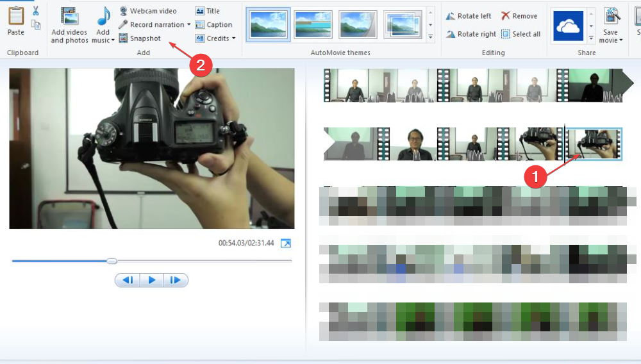Select the third AutoMovie theme with page curl
The image size is (641, 364).
pos(358,24)
